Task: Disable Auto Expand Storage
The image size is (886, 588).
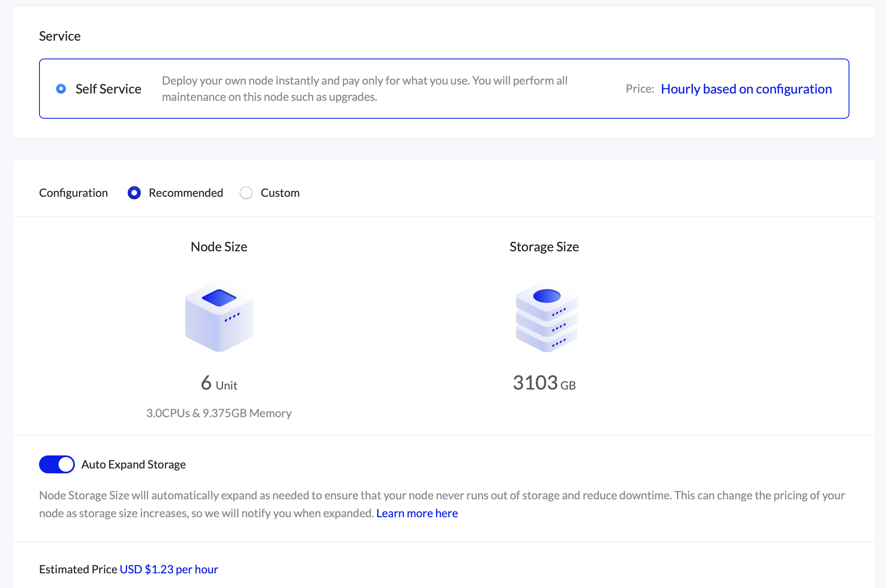Action: click(x=57, y=464)
